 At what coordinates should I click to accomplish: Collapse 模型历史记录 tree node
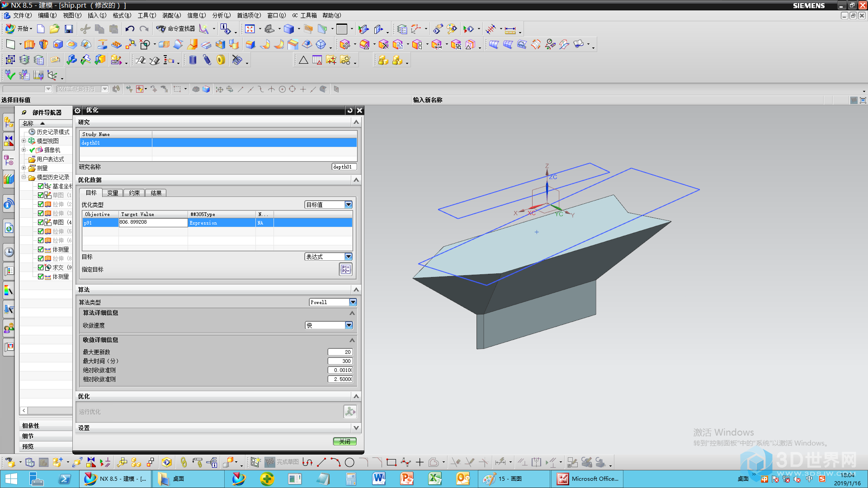click(x=24, y=177)
